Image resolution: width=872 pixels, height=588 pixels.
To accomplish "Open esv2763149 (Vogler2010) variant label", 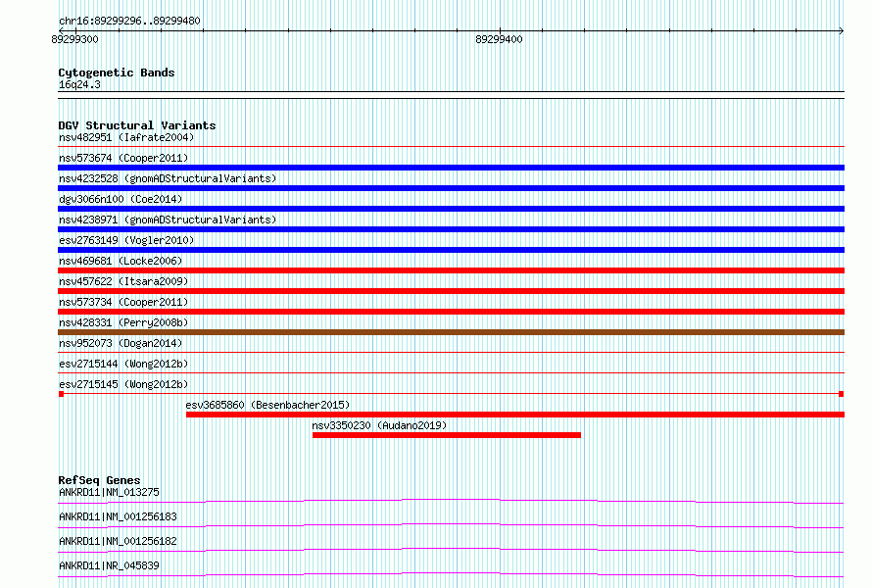I will pyautogui.click(x=126, y=240).
